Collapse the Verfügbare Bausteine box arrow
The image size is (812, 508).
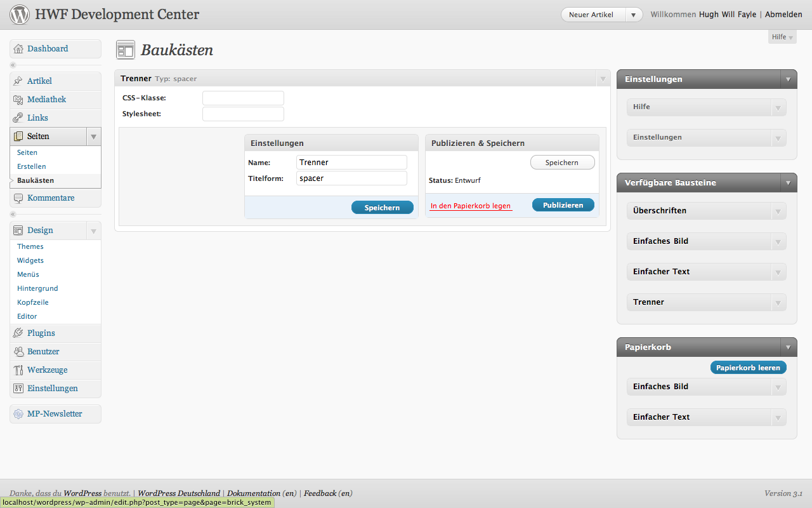click(789, 183)
